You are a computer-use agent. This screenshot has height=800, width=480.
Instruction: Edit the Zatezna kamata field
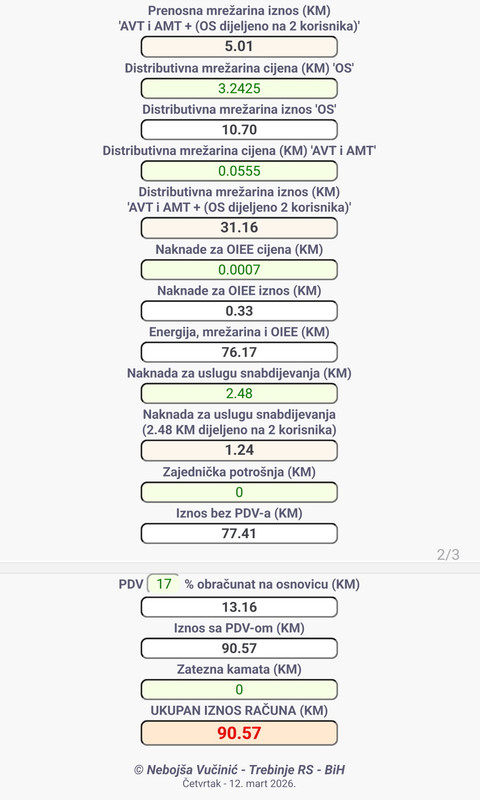[x=239, y=690]
